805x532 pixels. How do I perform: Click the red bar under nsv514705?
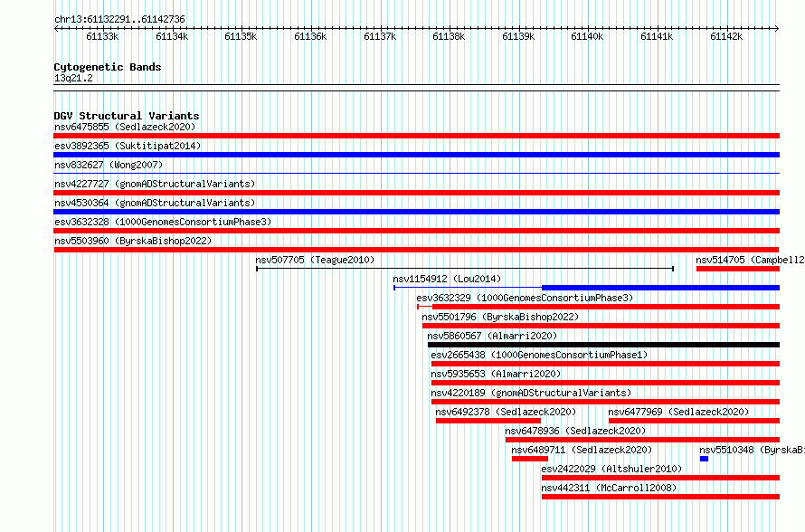coord(738,269)
